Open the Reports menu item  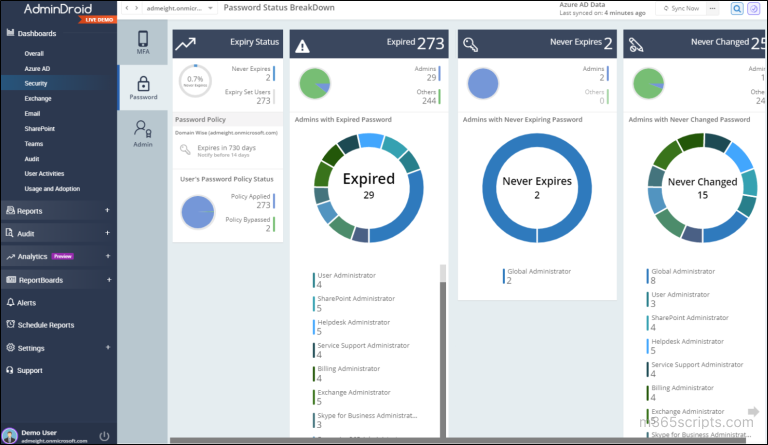pyautogui.click(x=29, y=211)
